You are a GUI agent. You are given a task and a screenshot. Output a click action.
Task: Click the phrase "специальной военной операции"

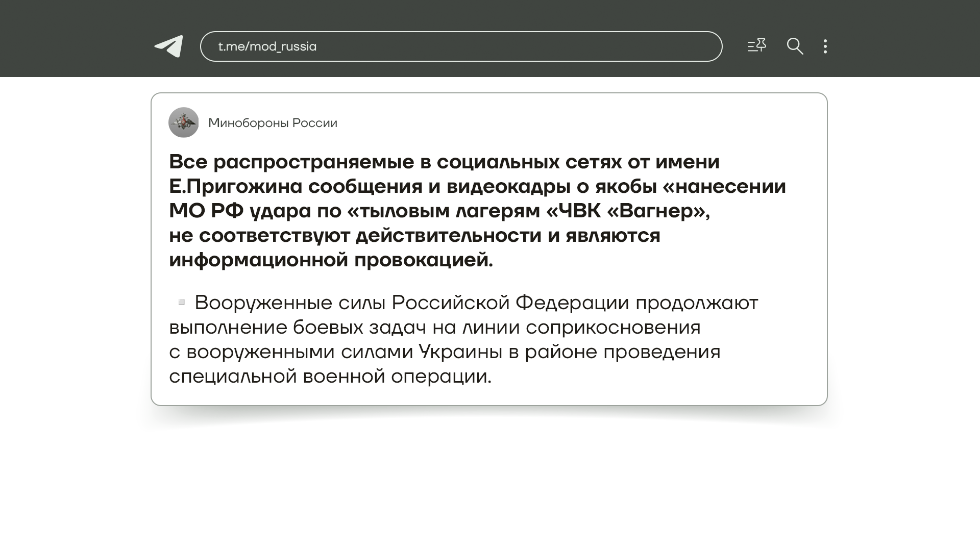(x=330, y=376)
